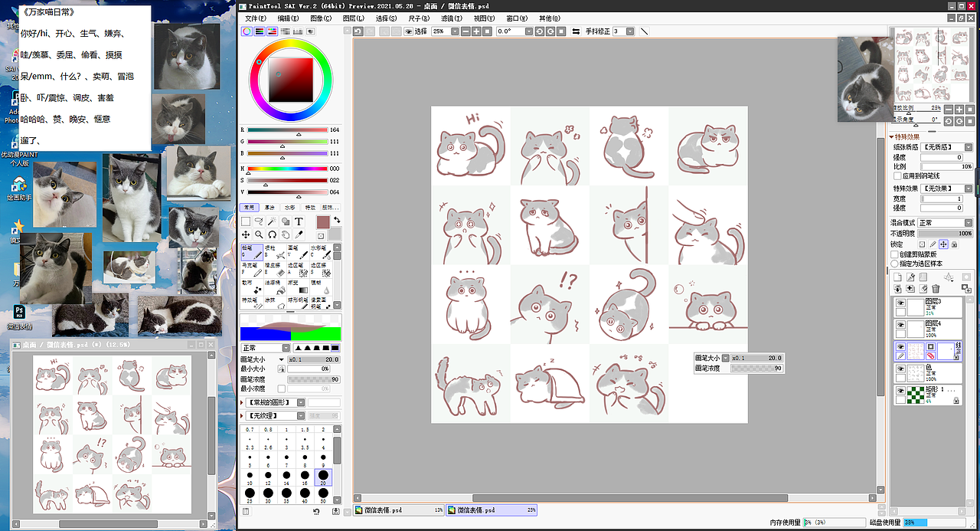Delete layer with trash can icon
The height and width of the screenshot is (531, 980).
pos(936,288)
